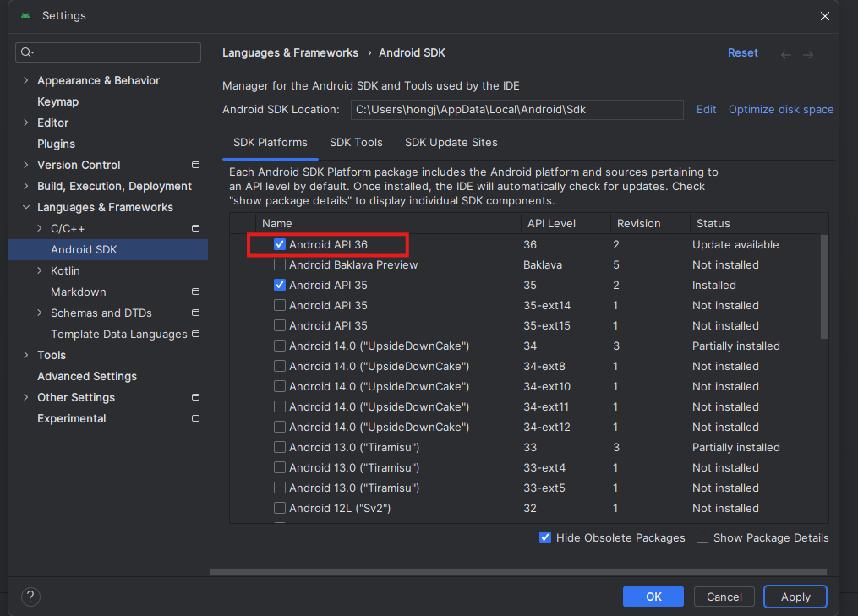Click project-level icon beside Markdown

pos(195,292)
